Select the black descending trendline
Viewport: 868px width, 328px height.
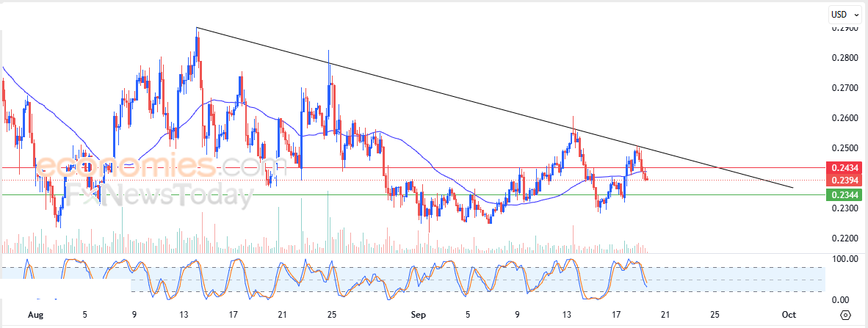point(495,108)
